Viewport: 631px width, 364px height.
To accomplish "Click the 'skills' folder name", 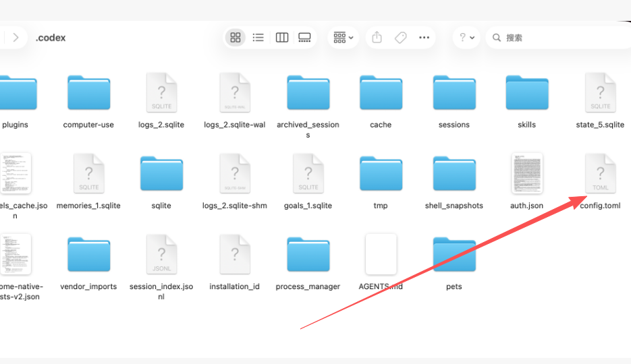I will pyautogui.click(x=527, y=125).
